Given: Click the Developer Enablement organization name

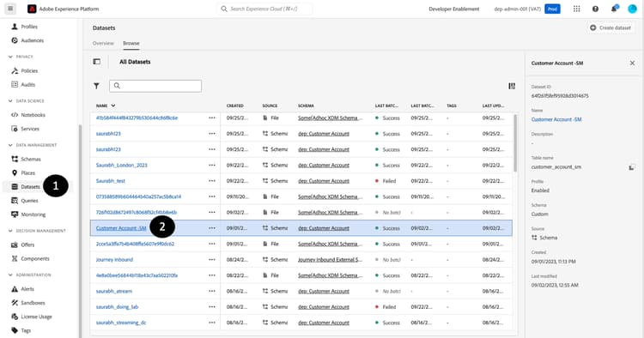Looking at the screenshot, I should 454,9.
